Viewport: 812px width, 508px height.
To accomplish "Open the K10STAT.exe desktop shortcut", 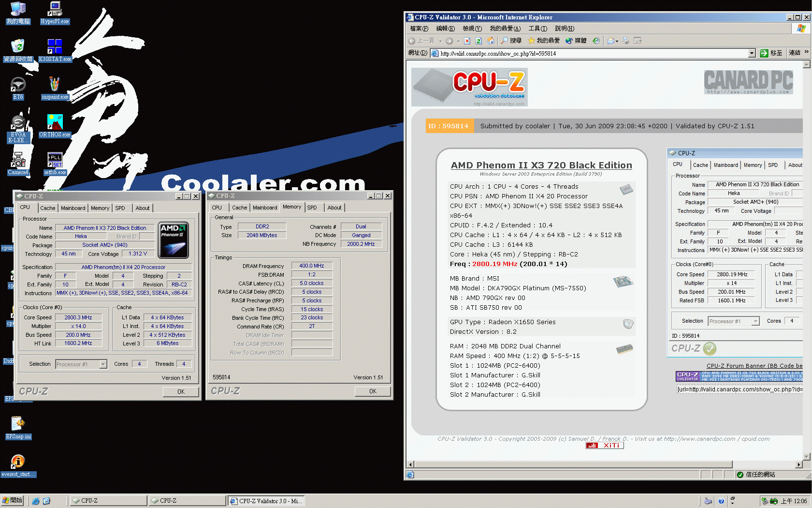I will [x=55, y=50].
